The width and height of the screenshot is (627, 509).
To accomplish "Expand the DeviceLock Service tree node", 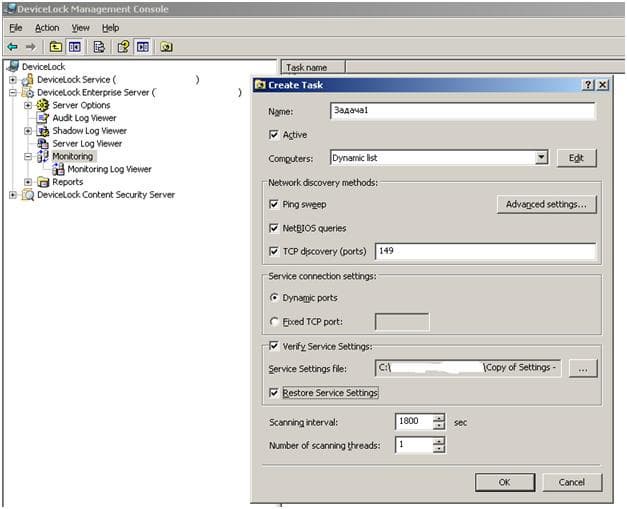I will (13, 80).
